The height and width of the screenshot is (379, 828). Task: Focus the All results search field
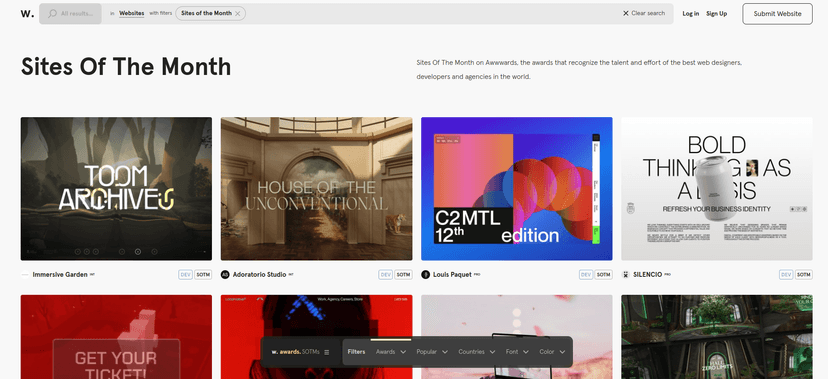(70, 14)
